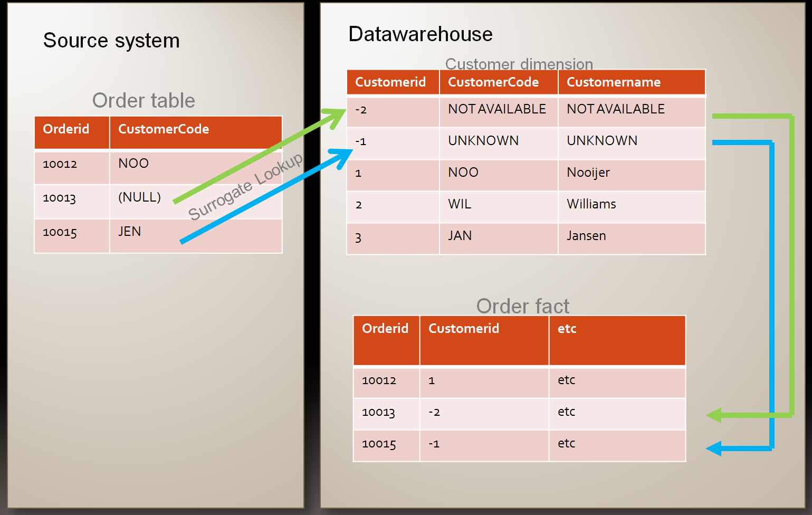Select the Williams customer row

[x=591, y=204]
